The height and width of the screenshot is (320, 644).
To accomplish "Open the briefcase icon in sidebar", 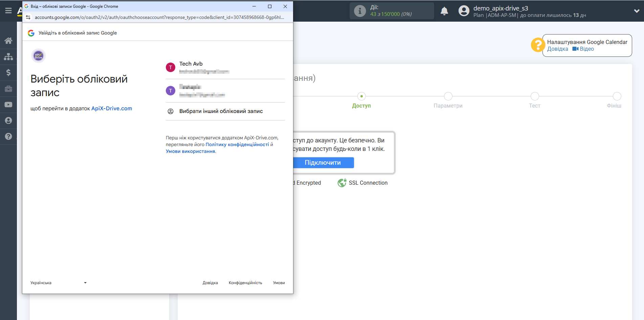I will pyautogui.click(x=8, y=89).
